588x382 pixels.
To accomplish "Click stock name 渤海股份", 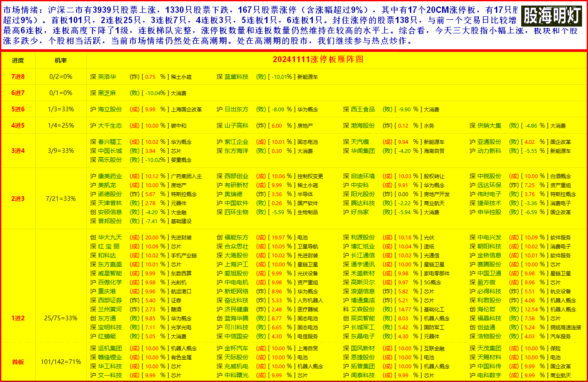I will [363, 125].
